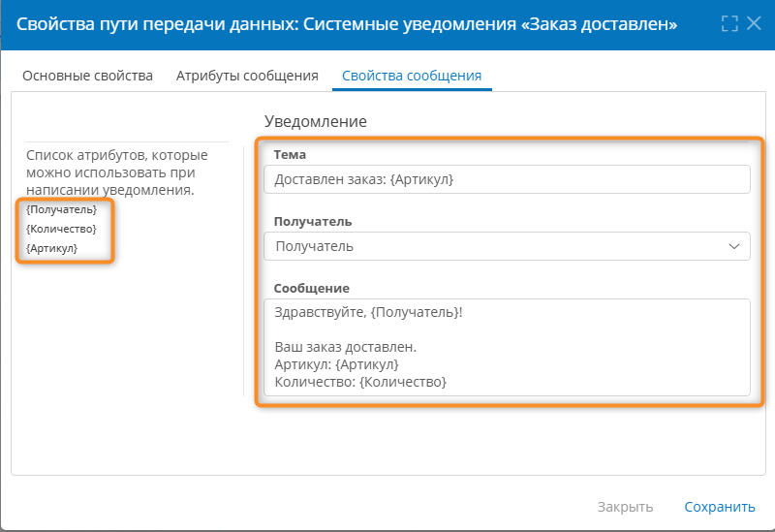Close the dialog with the X icon
The height and width of the screenshot is (532, 775).
pos(754,23)
